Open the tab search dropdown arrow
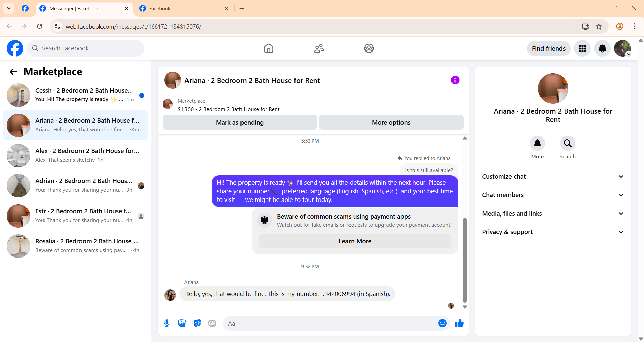This screenshot has height=342, width=644. pos(9,8)
